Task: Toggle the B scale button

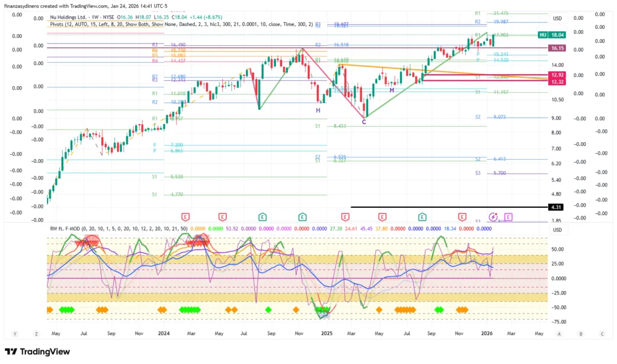Action: tap(580, 333)
